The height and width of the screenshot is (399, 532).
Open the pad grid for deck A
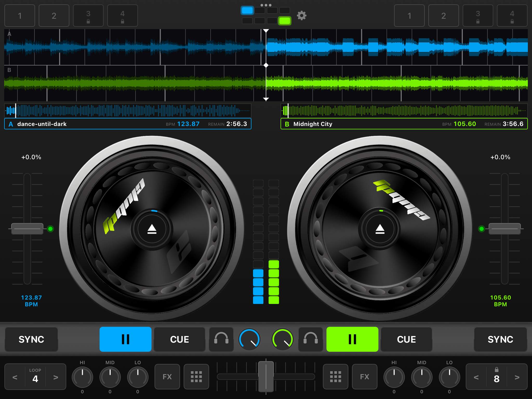[x=196, y=377]
